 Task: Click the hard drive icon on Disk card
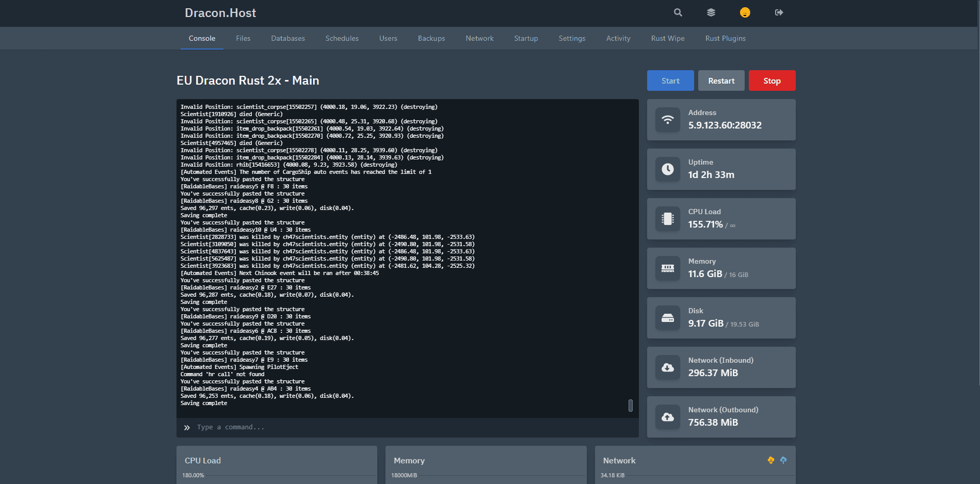[x=668, y=318]
